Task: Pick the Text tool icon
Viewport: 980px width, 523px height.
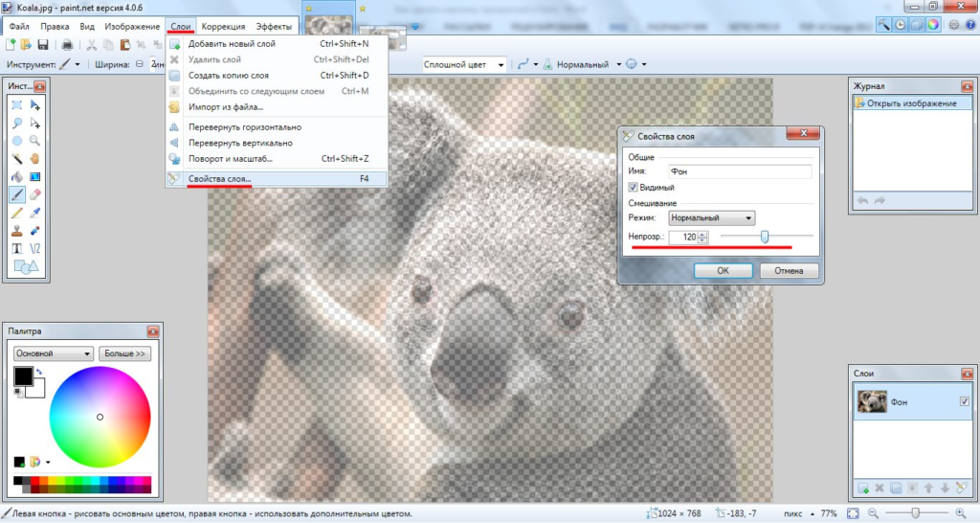Action: tap(17, 248)
